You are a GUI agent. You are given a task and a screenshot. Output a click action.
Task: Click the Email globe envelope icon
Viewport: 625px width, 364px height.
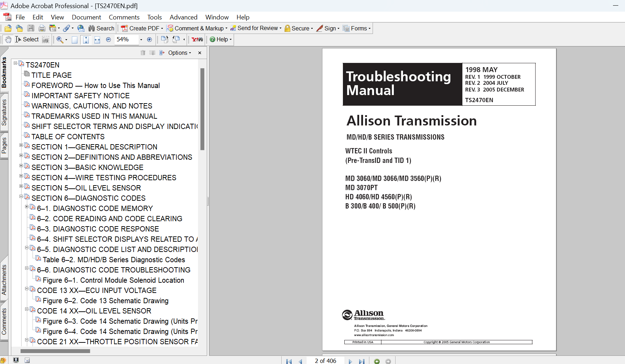pyautogui.click(x=81, y=28)
